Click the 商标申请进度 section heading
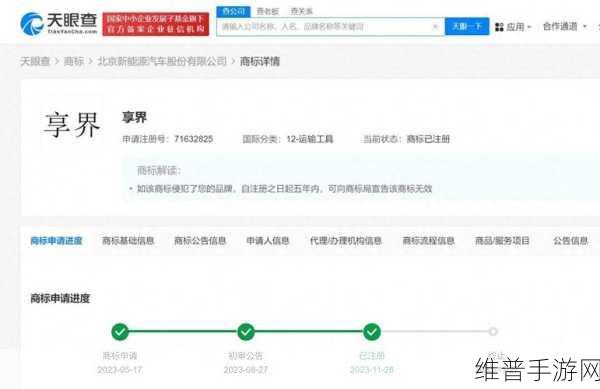This screenshot has height=389, width=600. 60,298
